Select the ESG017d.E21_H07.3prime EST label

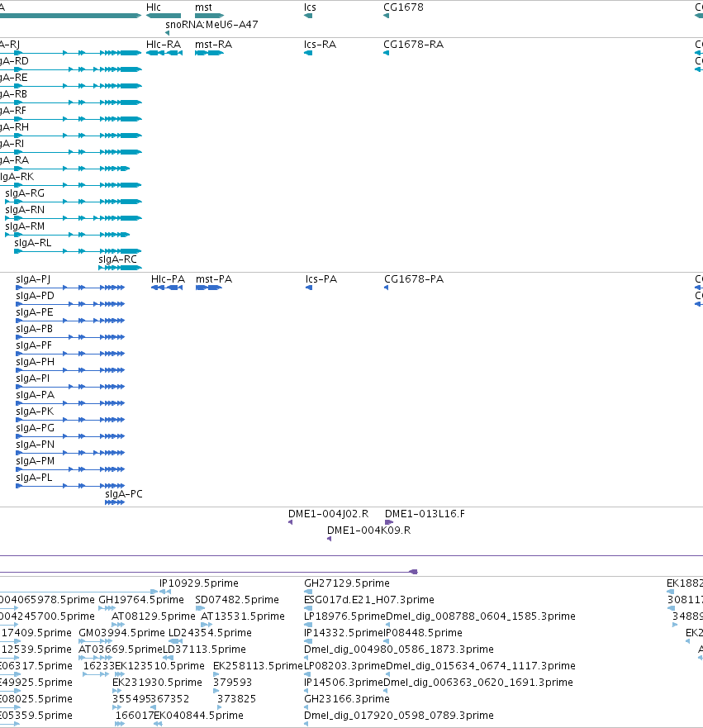(x=369, y=600)
